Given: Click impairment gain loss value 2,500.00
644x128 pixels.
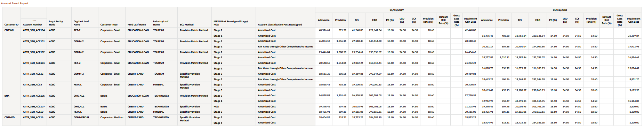Looking at the screenshot, I should (634, 107).
